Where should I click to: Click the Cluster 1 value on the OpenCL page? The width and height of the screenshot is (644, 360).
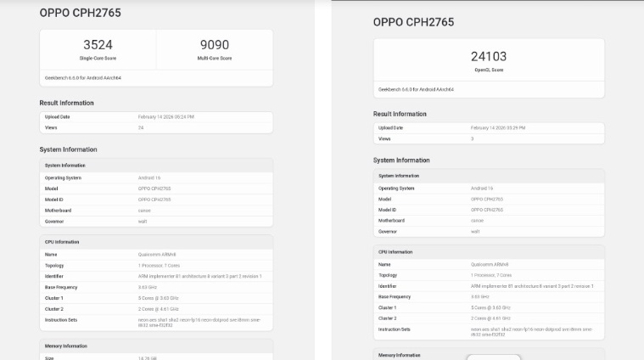pyautogui.click(x=490, y=308)
